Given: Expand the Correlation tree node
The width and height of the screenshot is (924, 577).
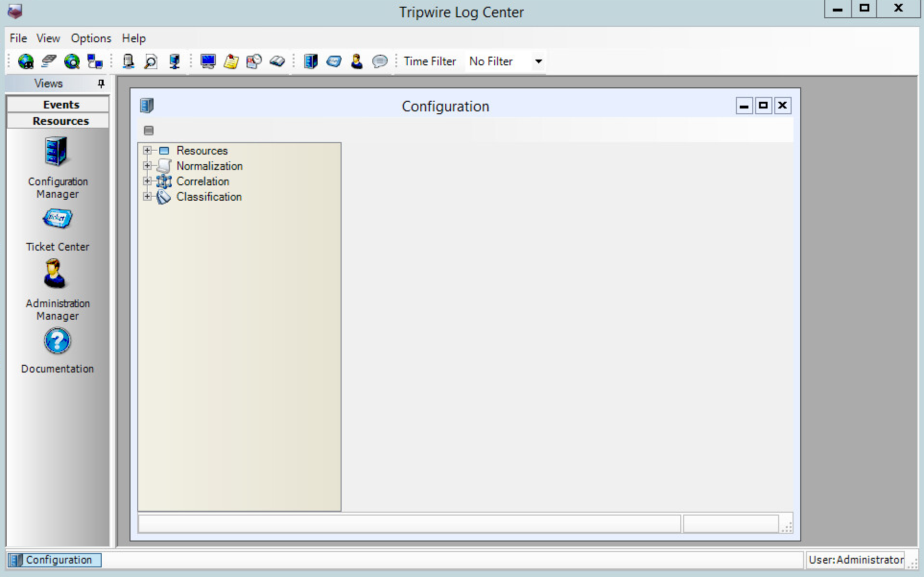Looking at the screenshot, I should click(x=147, y=181).
